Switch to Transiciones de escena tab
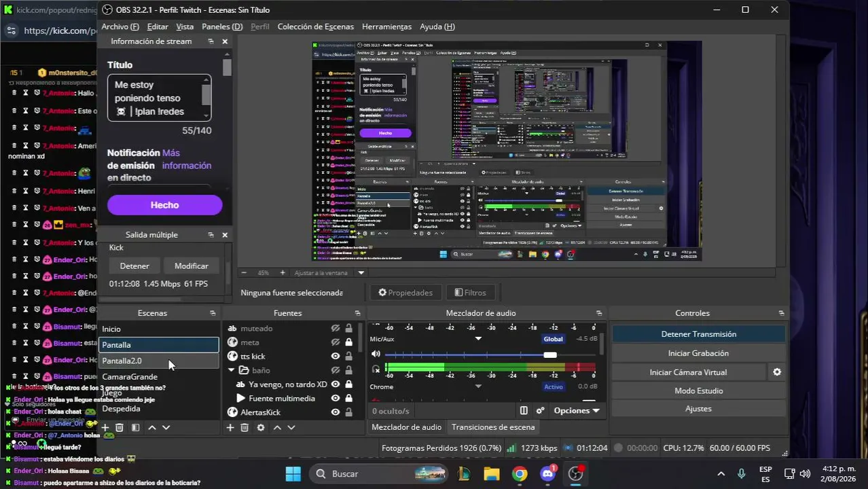The width and height of the screenshot is (868, 489). 493,427
